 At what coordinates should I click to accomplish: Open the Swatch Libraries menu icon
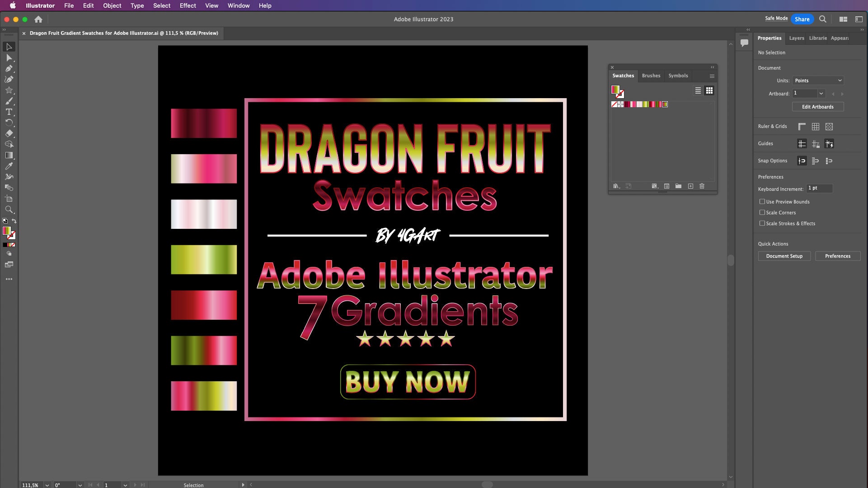pyautogui.click(x=616, y=186)
